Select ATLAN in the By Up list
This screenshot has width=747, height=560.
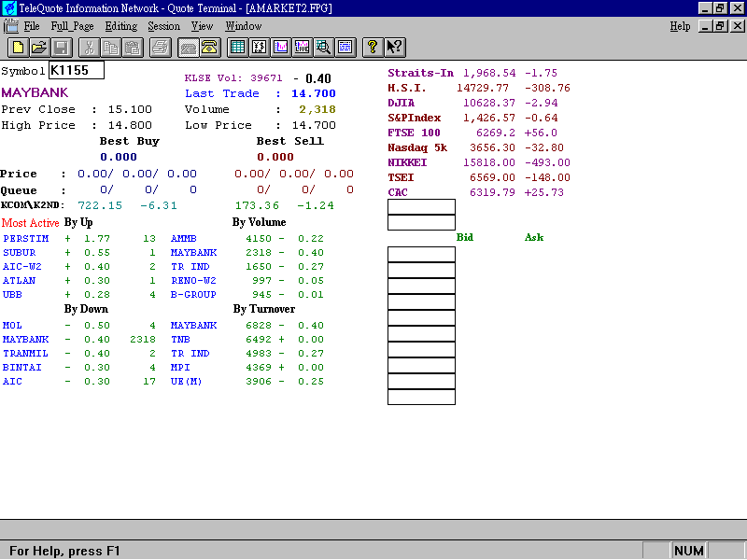point(19,281)
